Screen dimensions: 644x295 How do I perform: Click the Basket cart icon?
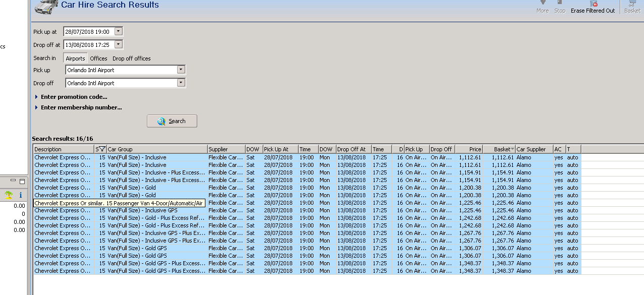coord(632,3)
